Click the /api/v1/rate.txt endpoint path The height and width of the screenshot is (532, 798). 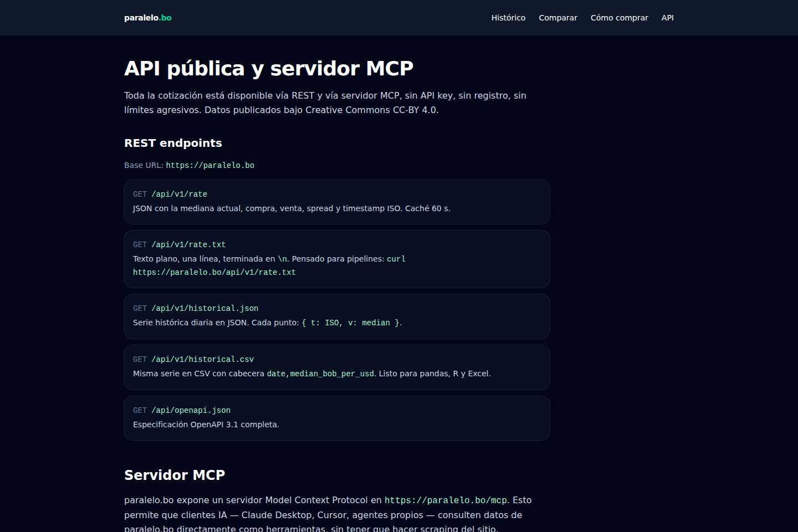click(x=188, y=244)
